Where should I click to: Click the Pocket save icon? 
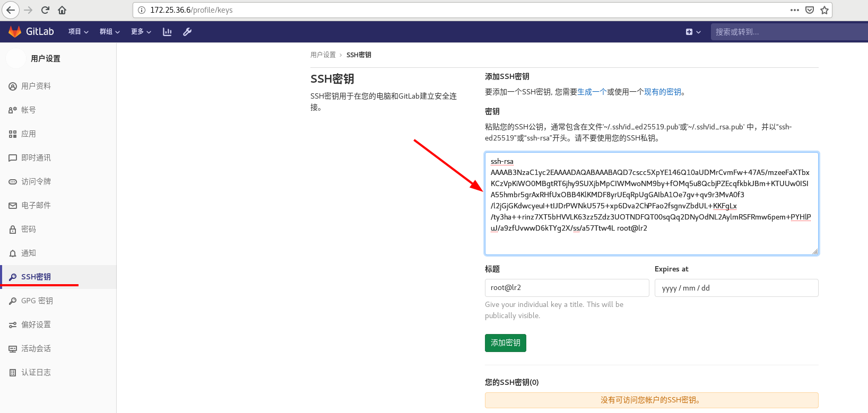(810, 10)
